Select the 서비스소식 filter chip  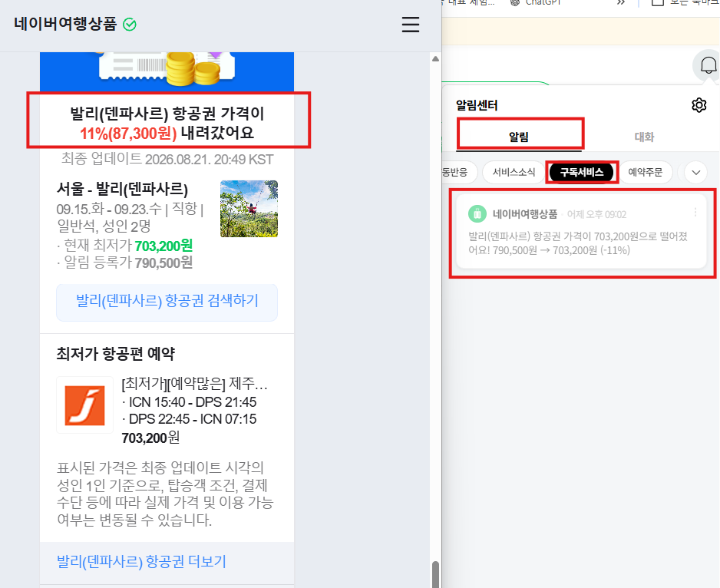coord(514,172)
